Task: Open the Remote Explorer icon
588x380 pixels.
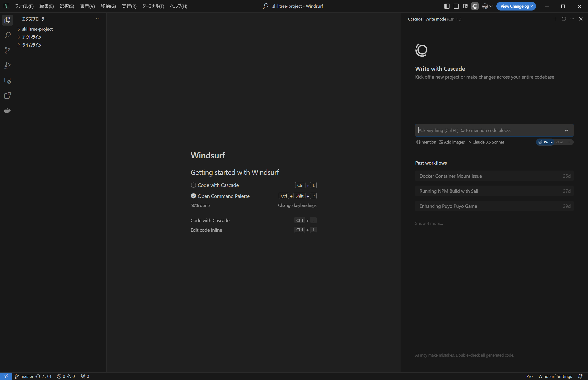Action: pos(7,80)
